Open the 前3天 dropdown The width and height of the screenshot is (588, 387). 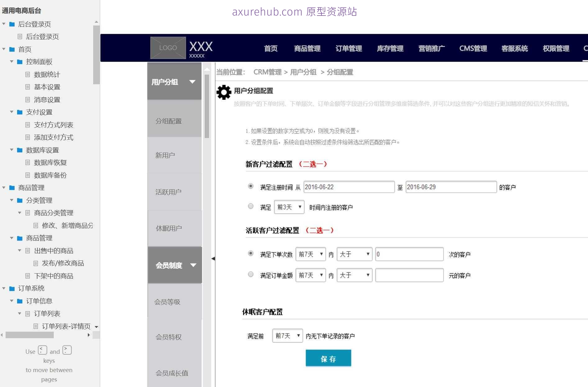(x=289, y=207)
